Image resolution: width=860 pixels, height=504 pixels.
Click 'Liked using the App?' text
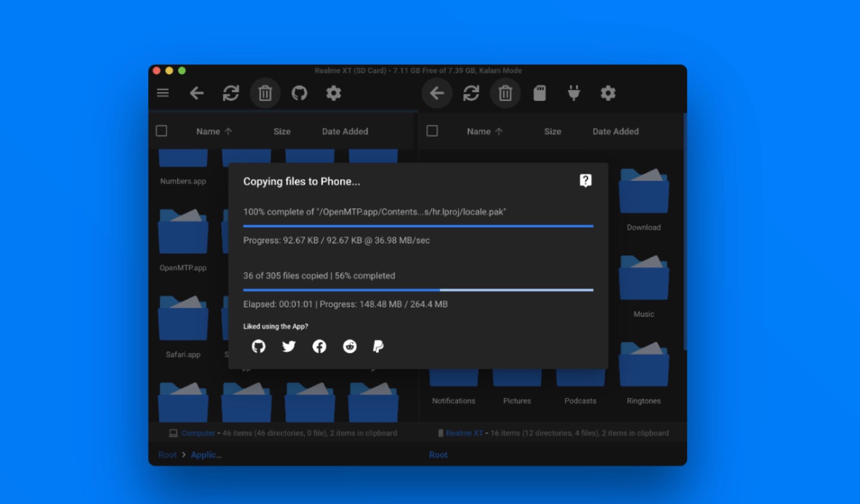tap(275, 326)
